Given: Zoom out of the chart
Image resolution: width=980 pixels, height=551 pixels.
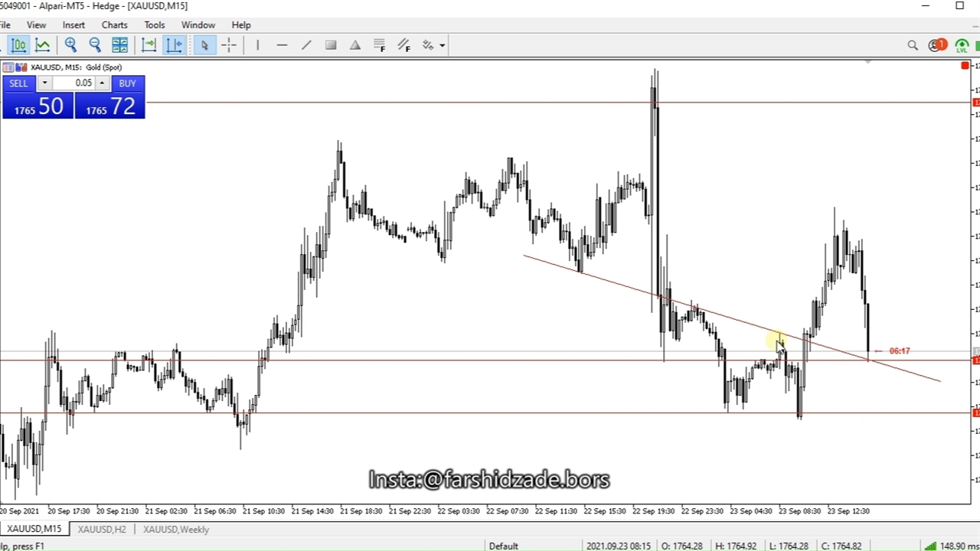Looking at the screenshot, I should pyautogui.click(x=95, y=45).
